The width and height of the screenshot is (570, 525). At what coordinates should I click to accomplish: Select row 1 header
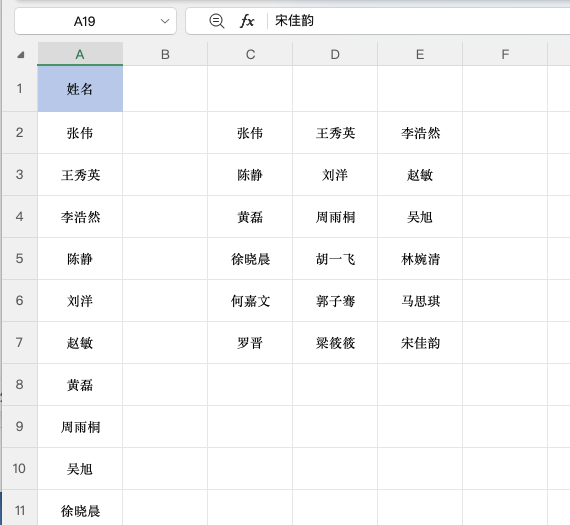click(20, 89)
